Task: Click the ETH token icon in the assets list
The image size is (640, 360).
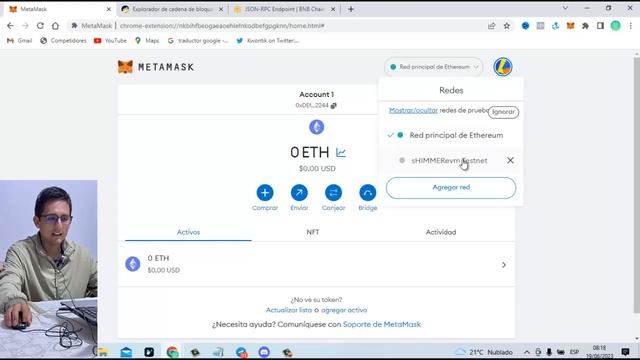Action: pyautogui.click(x=133, y=264)
